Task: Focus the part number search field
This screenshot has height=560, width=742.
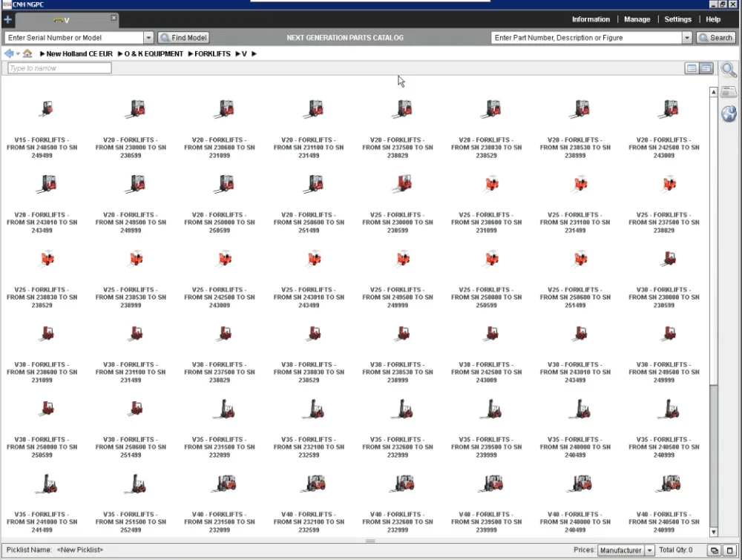Action: click(x=586, y=37)
